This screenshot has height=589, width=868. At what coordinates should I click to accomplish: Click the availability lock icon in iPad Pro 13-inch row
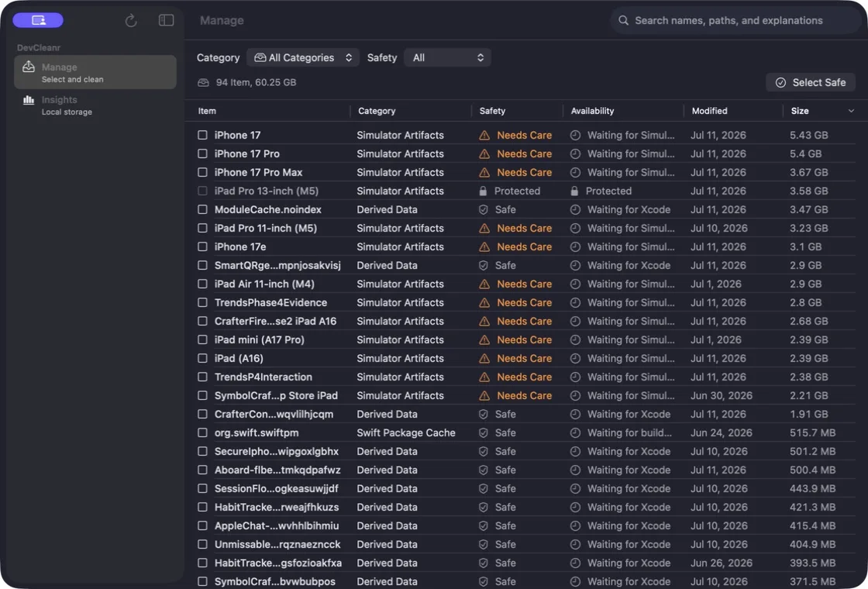coord(574,191)
